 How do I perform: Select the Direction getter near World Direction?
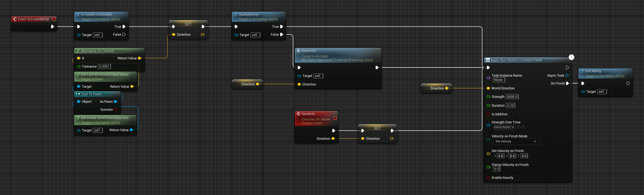[437, 88]
